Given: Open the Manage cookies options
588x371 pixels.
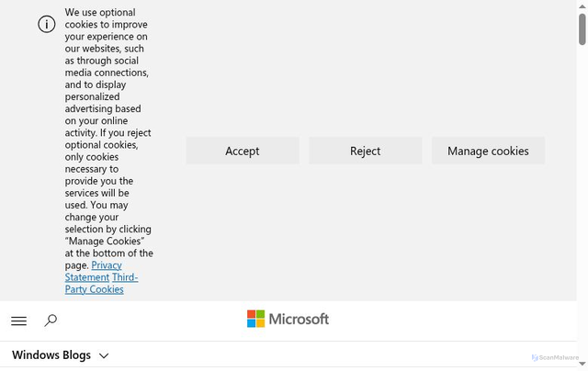Looking at the screenshot, I should pos(488,151).
